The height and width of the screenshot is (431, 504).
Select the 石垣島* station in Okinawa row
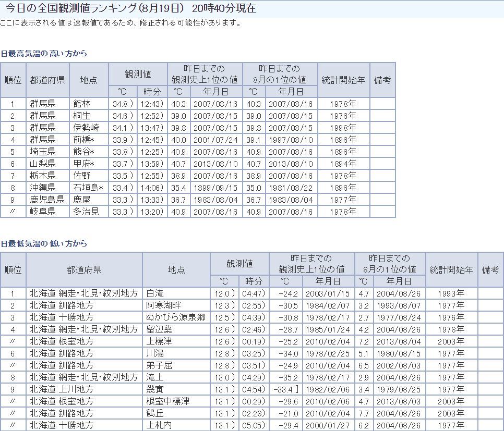click(x=88, y=188)
